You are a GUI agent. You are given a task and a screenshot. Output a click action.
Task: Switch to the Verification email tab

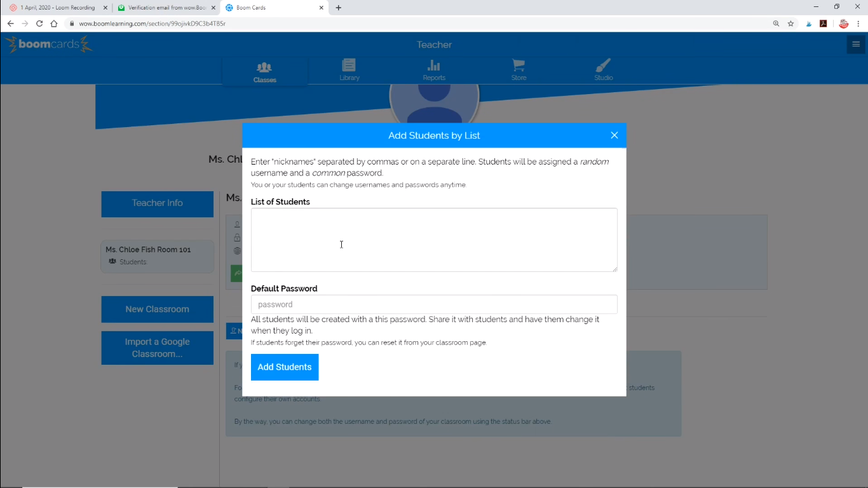166,8
